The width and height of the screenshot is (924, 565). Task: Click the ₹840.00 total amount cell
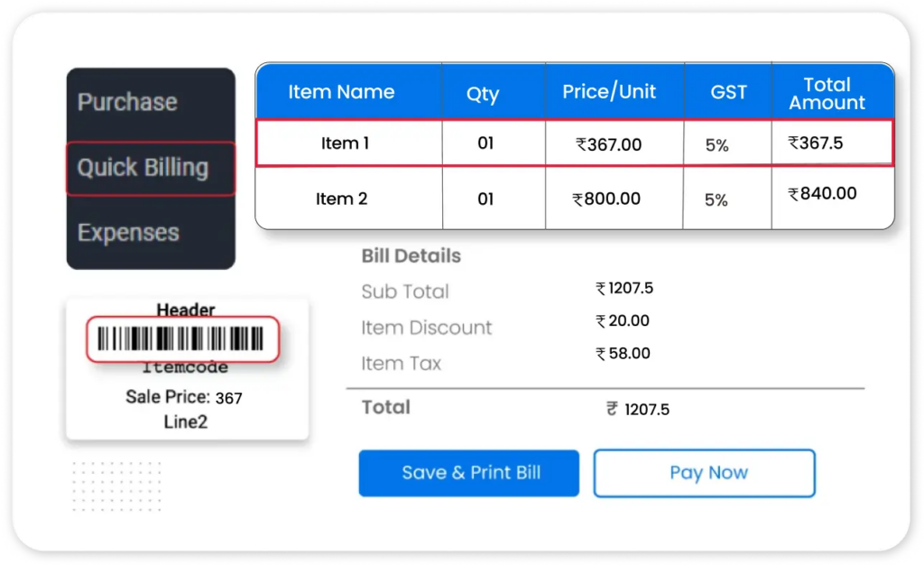tap(822, 194)
